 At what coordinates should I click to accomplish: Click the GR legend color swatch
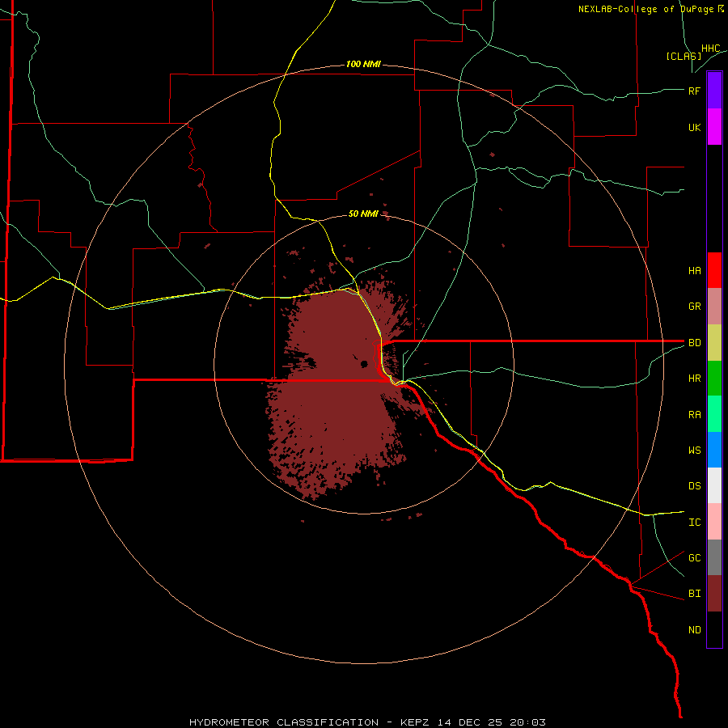point(714,306)
